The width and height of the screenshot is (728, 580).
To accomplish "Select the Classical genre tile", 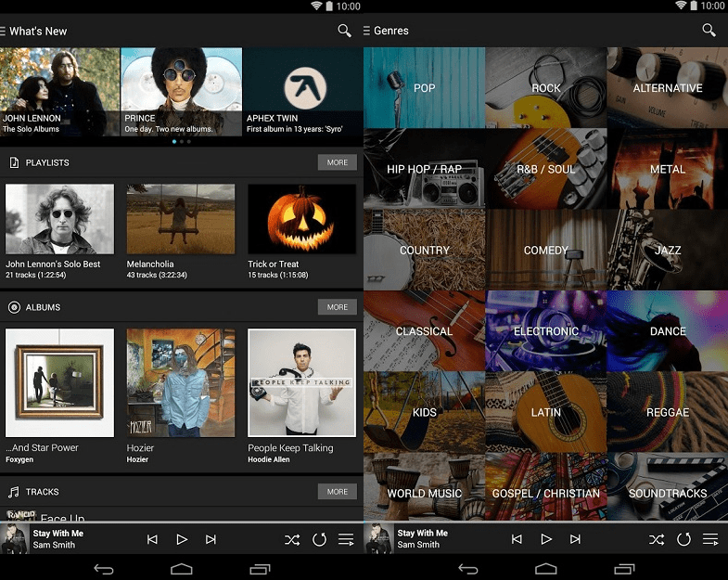I will [425, 331].
